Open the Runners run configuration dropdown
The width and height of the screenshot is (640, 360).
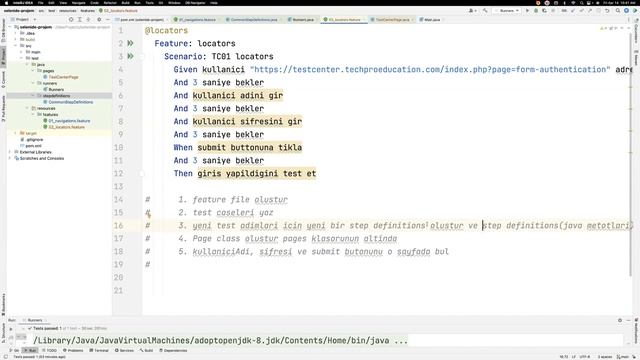[507, 11]
